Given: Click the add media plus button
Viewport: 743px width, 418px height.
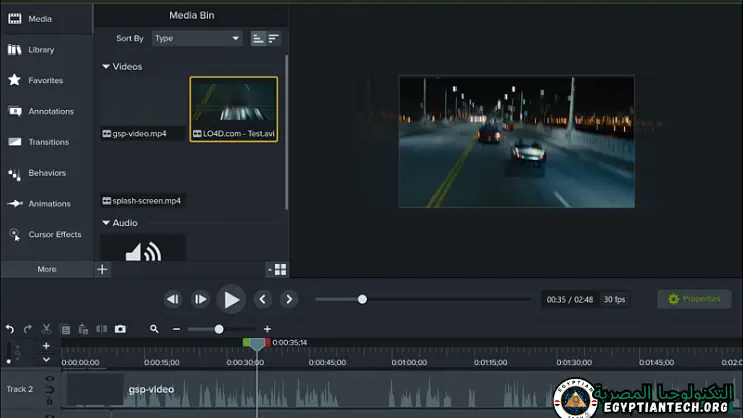Looking at the screenshot, I should [102, 269].
